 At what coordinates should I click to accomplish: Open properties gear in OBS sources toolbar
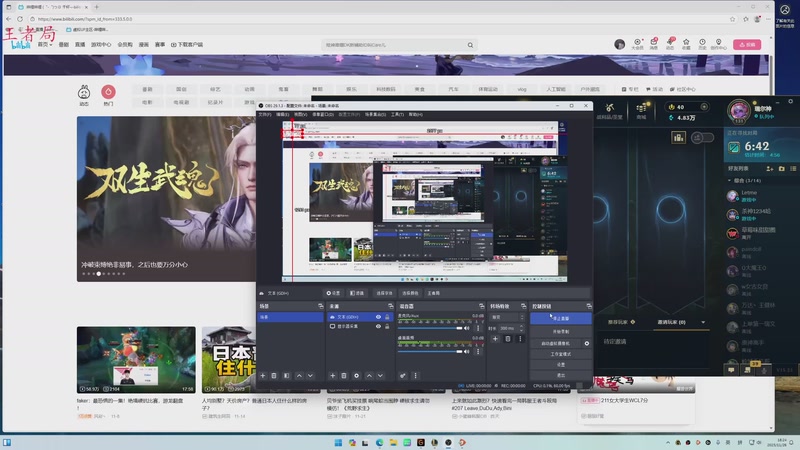pyautogui.click(x=357, y=375)
